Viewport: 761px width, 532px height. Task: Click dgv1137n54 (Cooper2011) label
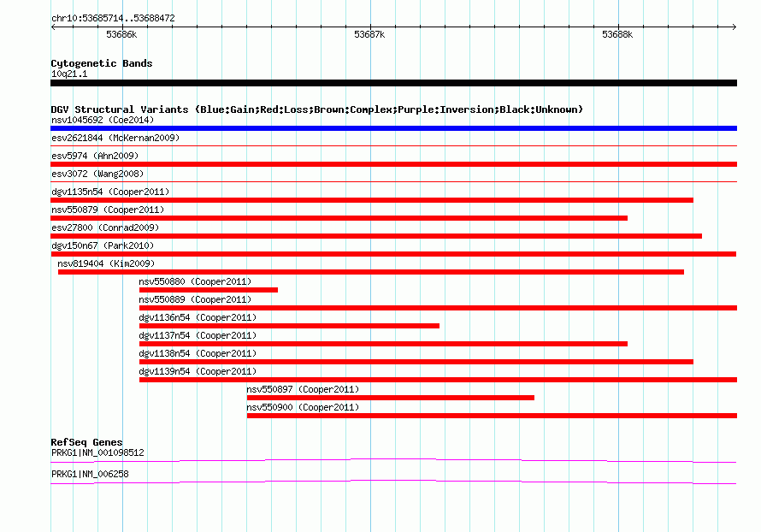pyautogui.click(x=198, y=335)
